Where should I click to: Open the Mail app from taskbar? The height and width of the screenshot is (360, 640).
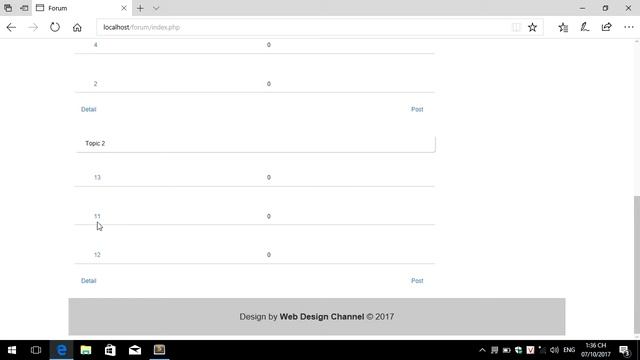[135, 350]
